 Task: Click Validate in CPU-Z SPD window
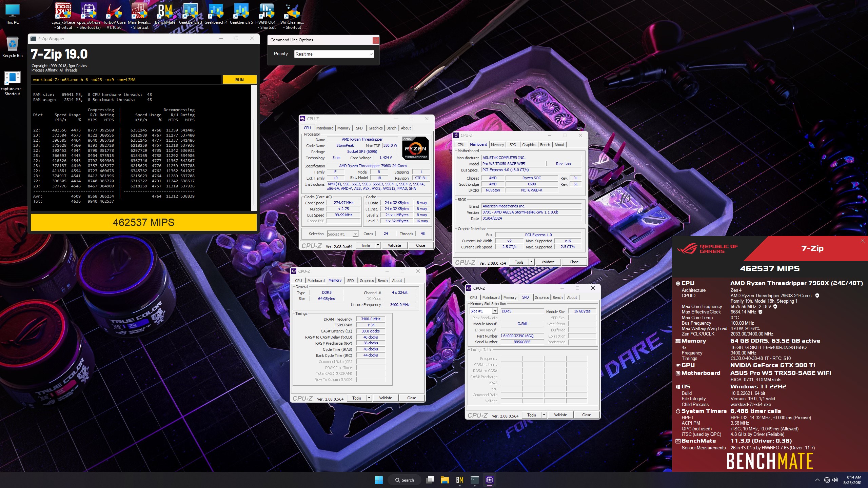point(560,415)
